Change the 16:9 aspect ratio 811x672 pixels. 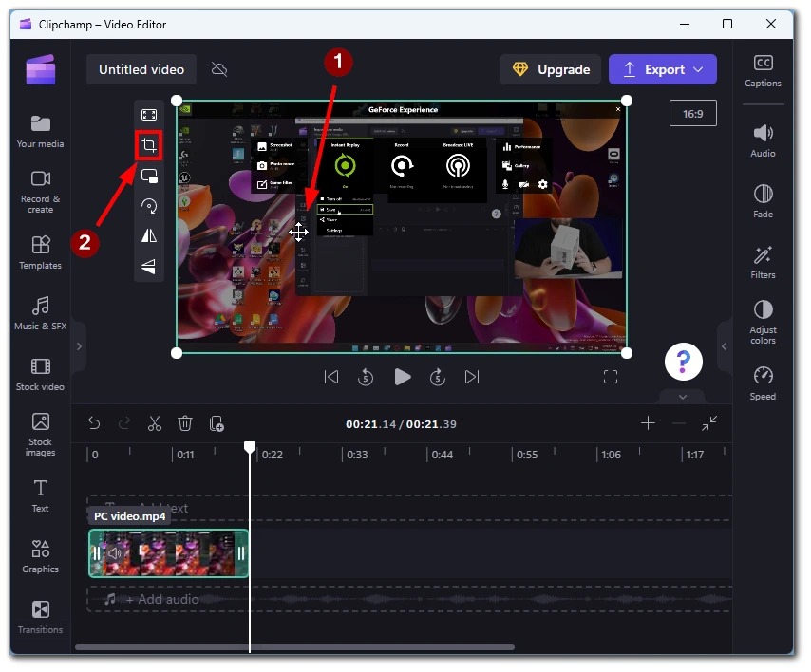point(692,113)
